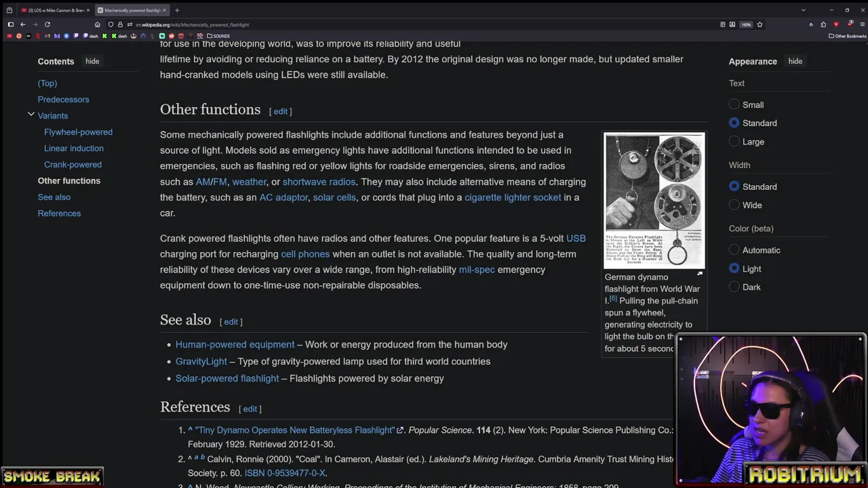Screen dimensions: 868x488
Task: Open the shortwave radios link
Action: pos(319,182)
